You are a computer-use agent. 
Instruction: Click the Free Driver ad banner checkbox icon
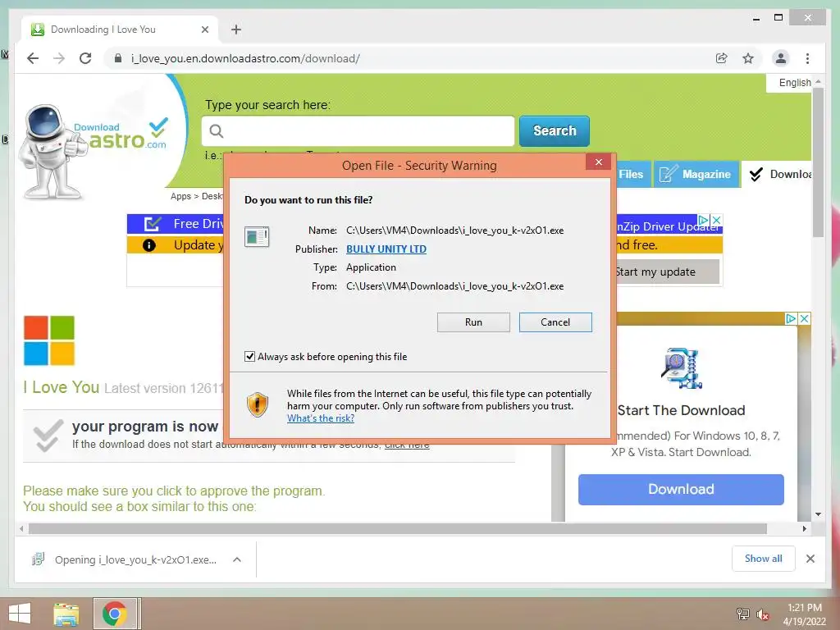click(x=152, y=223)
